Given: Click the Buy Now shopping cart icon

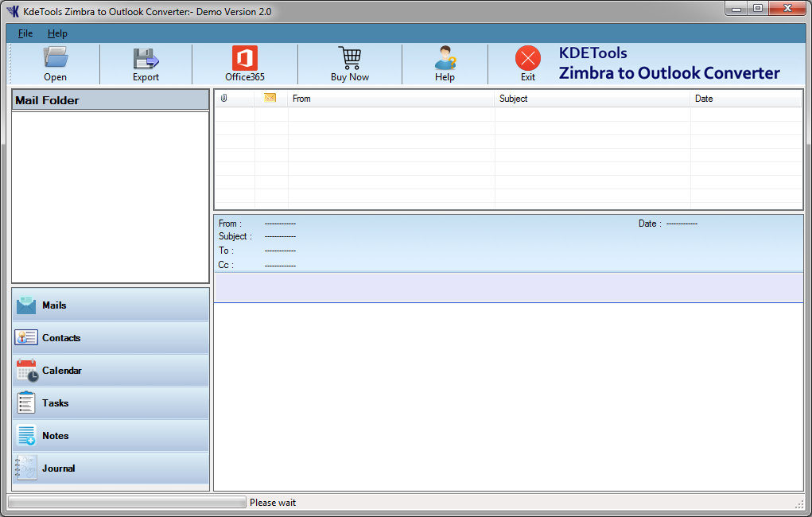Looking at the screenshot, I should coord(350,58).
